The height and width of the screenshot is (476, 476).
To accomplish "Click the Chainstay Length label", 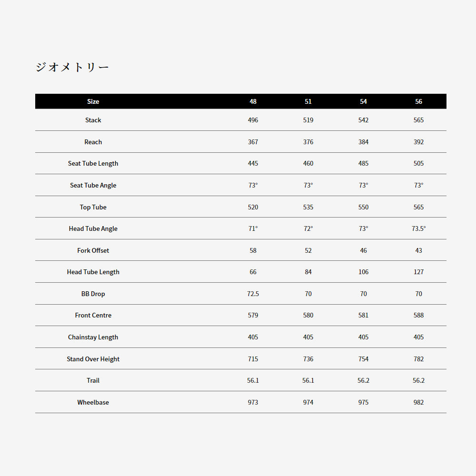I will pyautogui.click(x=93, y=337).
